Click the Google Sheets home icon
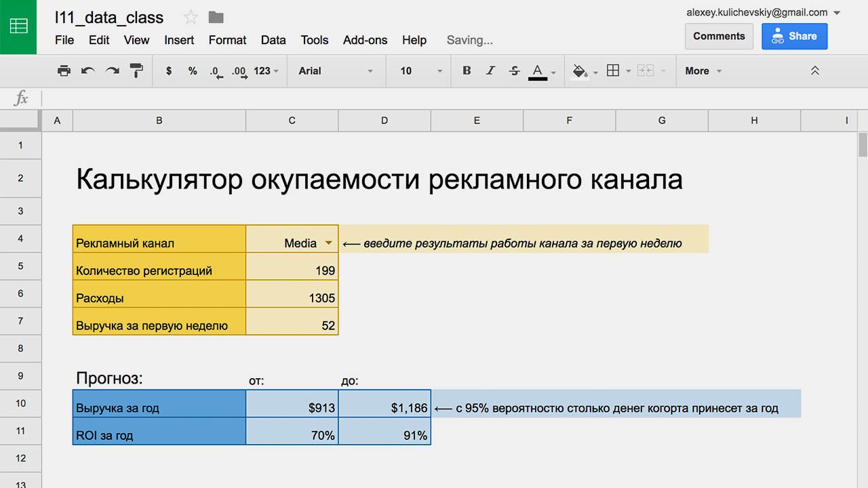 pos(18,26)
